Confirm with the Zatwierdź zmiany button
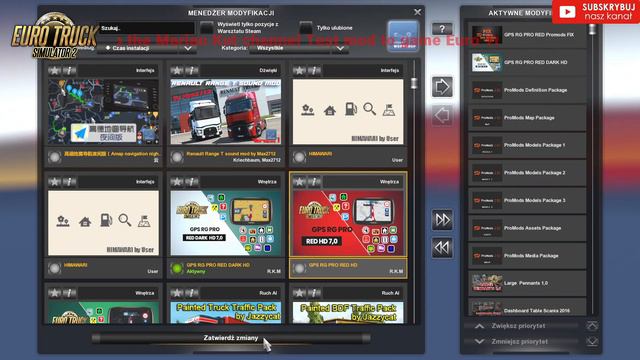Viewport: 640px width, 360px height. [x=231, y=338]
